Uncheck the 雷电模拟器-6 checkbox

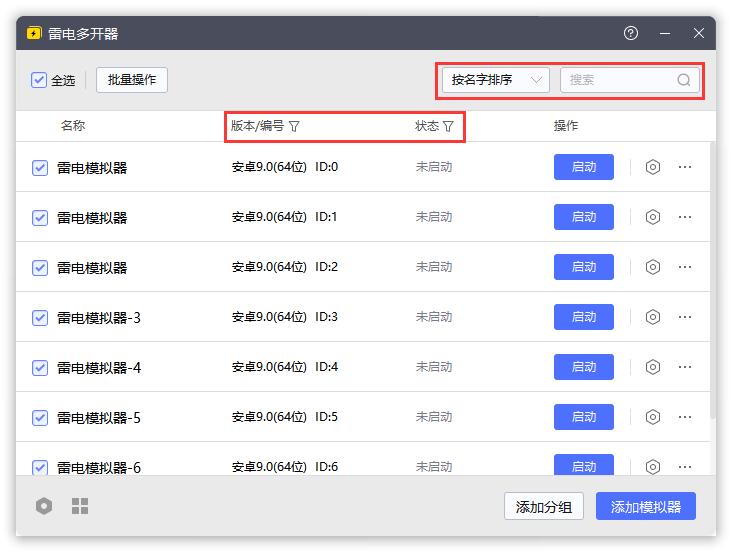40,467
